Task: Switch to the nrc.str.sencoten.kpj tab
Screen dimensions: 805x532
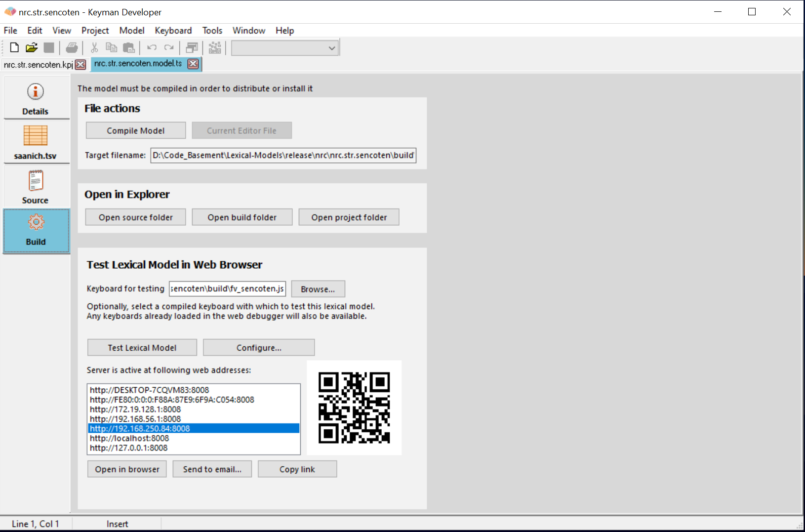Action: coord(38,65)
